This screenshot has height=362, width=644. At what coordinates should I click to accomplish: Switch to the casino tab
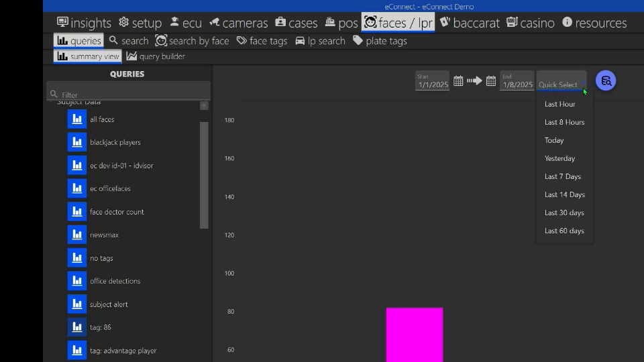click(530, 23)
